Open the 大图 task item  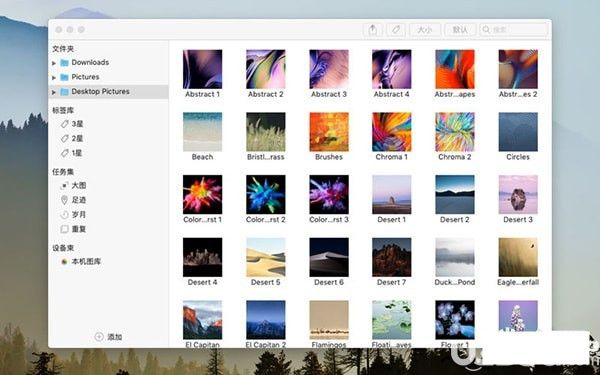pos(73,186)
